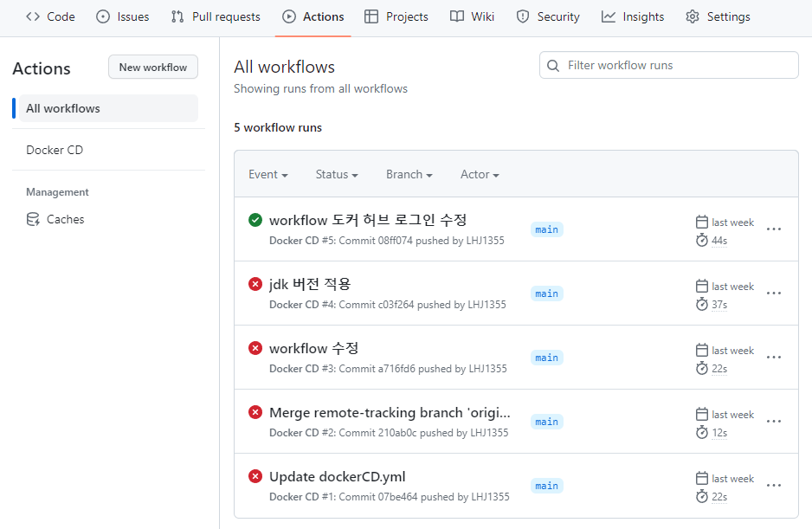Click failed status icon of Merge remote-tracking run
The height and width of the screenshot is (529, 812).
[255, 412]
